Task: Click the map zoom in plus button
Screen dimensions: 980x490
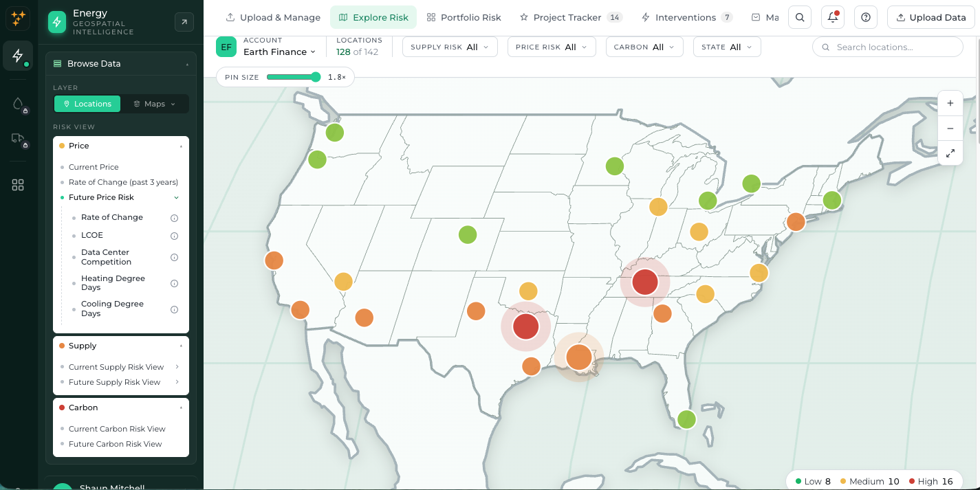Action: 950,104
